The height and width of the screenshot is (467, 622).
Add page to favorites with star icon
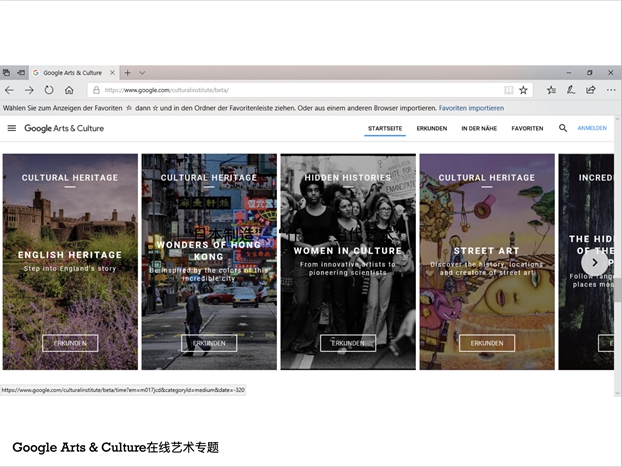(523, 90)
